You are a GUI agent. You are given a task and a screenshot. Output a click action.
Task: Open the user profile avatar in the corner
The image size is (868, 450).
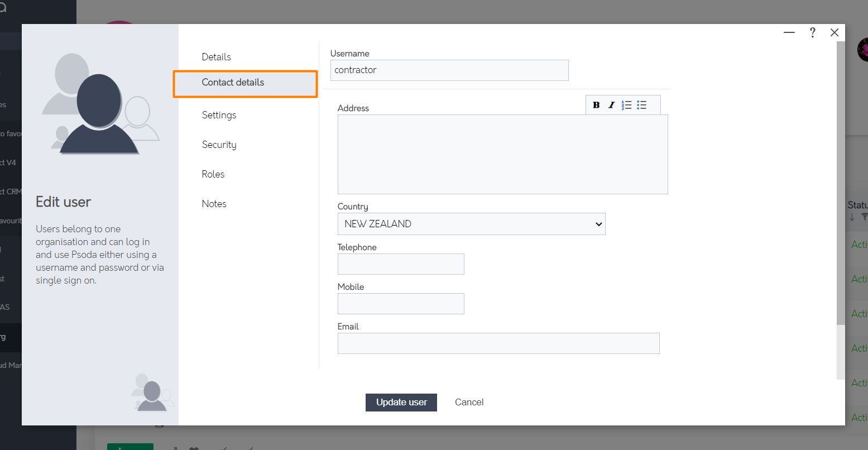pos(863,49)
